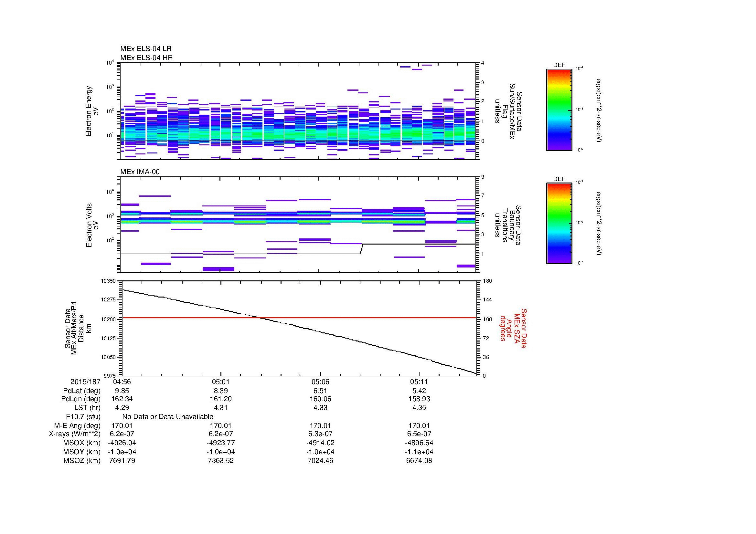This screenshot has height=534, width=756.
Task: Click the MSOZ (km) row label
Action: pyautogui.click(x=82, y=461)
